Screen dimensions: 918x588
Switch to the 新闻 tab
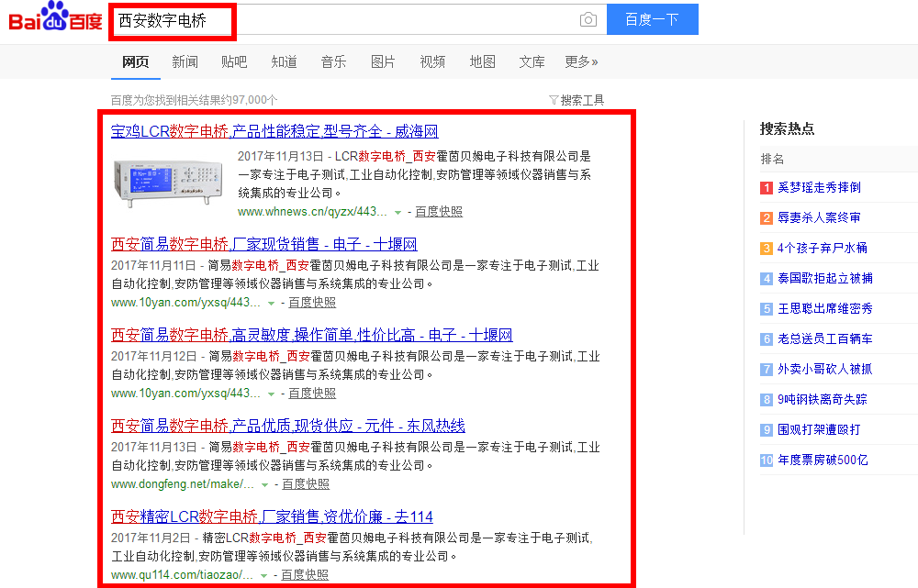[x=185, y=62]
